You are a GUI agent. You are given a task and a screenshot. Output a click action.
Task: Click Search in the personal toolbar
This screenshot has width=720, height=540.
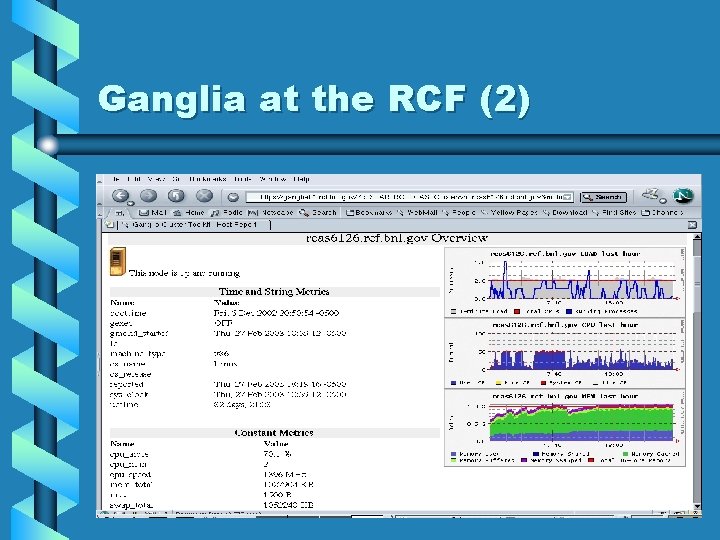point(318,213)
